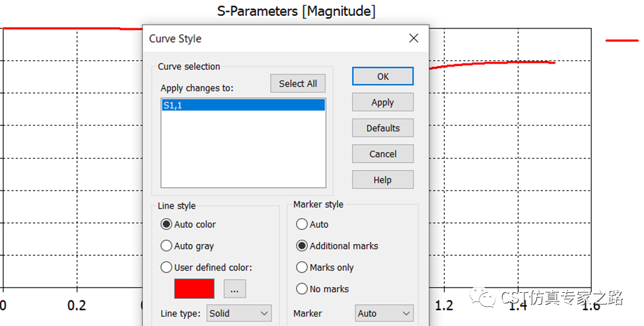Screen dimensions: 644x326
Task: Choose Auto gray line style
Action: 188,246
